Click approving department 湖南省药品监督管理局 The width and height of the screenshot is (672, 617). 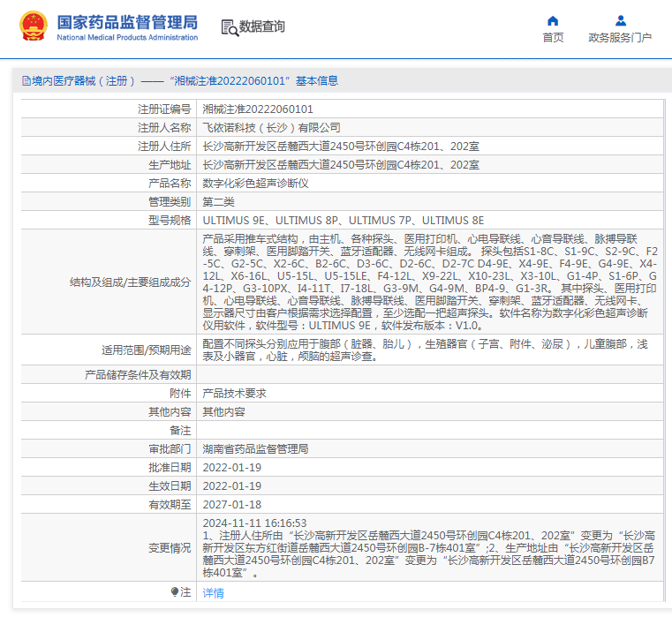click(x=255, y=449)
